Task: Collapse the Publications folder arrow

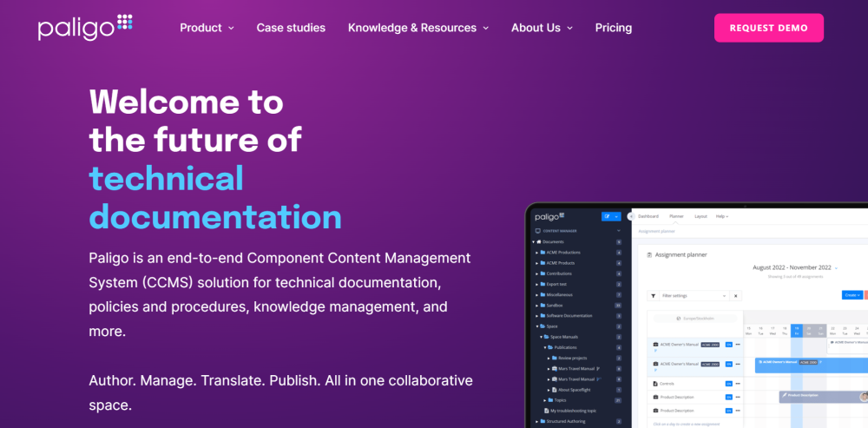Action: click(x=545, y=347)
